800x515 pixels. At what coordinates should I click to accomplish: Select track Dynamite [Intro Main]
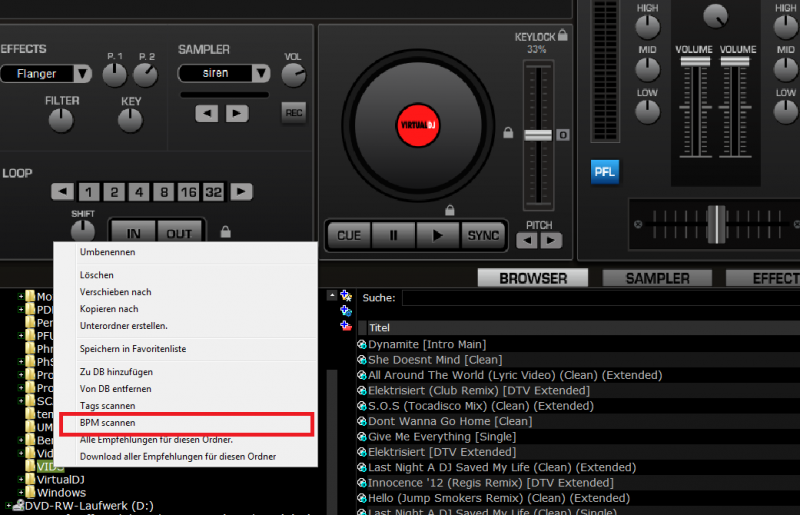pos(578,345)
